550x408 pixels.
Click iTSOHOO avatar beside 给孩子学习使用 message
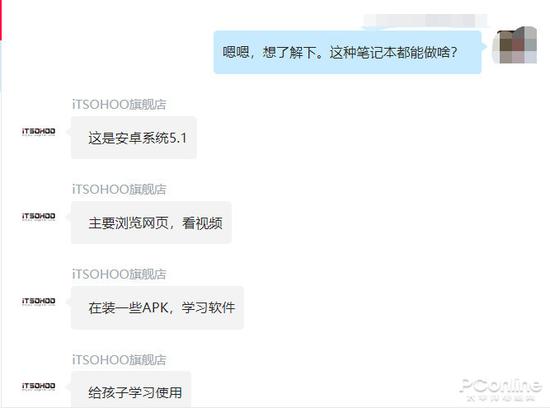(39, 386)
